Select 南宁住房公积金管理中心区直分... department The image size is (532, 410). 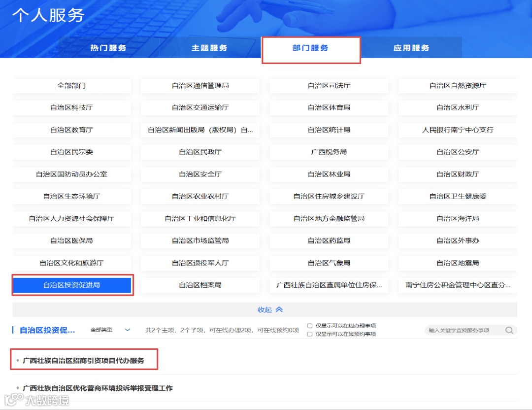pos(458,285)
